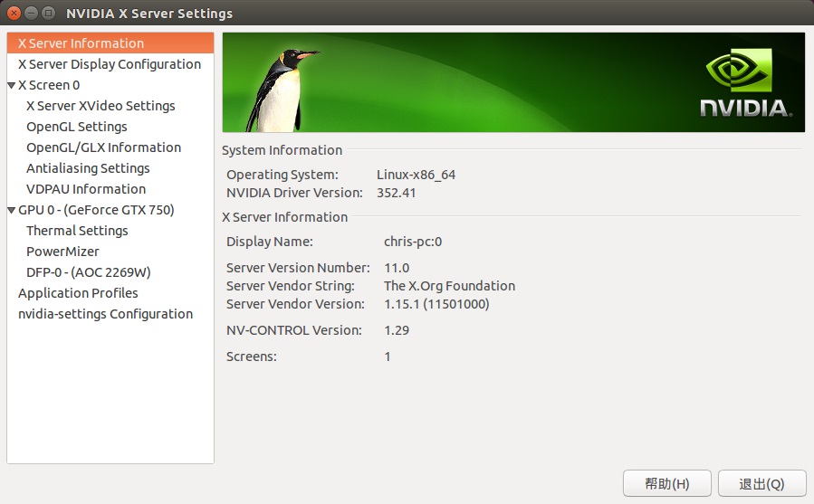
Task: Select the X Screen 0 tree entry
Action: [49, 85]
